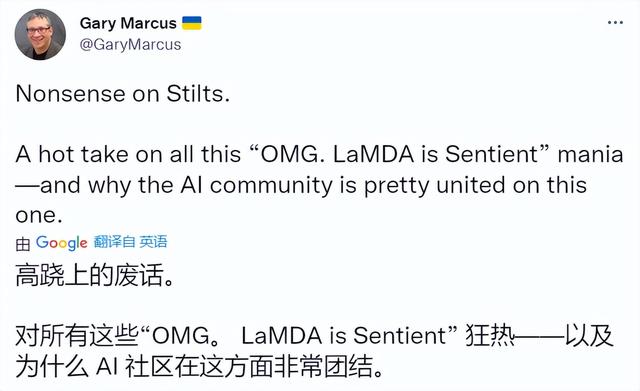Screen dimensions: 640x391
Task: Click the 英语 source language label
Action: [153, 242]
